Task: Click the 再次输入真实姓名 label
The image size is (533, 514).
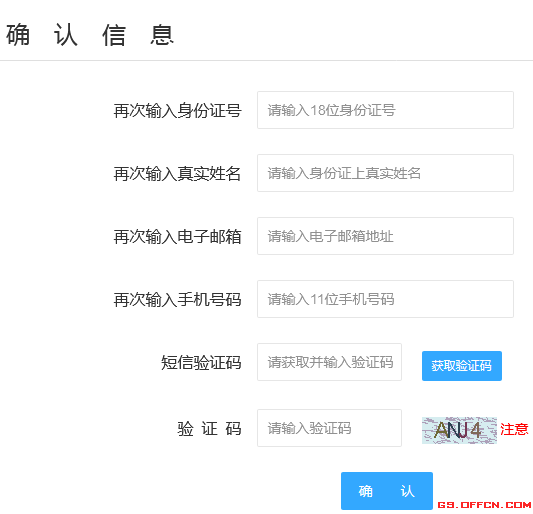Action: coord(177,174)
